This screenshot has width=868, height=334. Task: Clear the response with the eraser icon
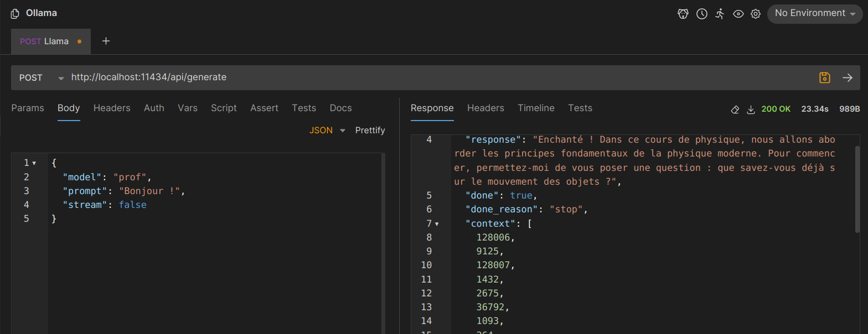coord(735,109)
